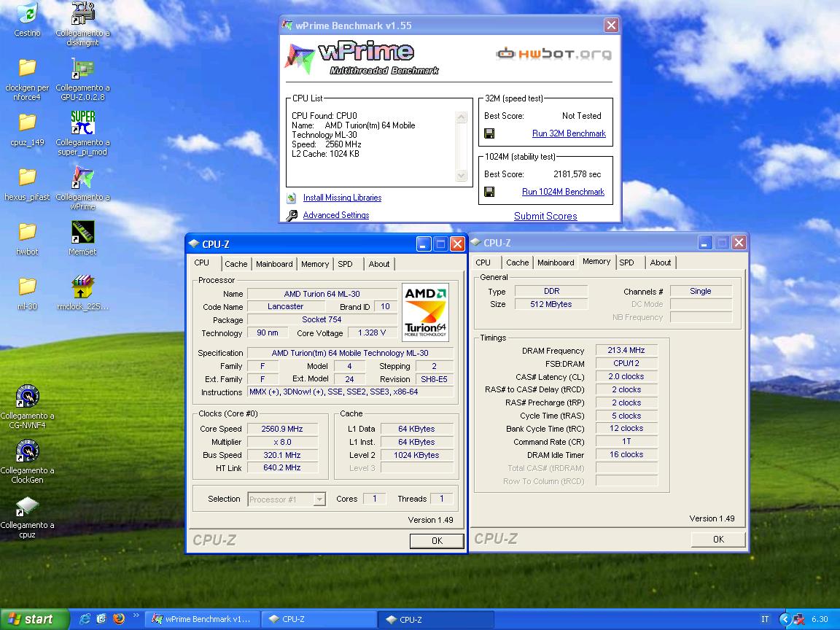Select the wPrime desktop shortcut icon
Image resolution: width=840 pixels, height=630 pixels.
(x=82, y=178)
